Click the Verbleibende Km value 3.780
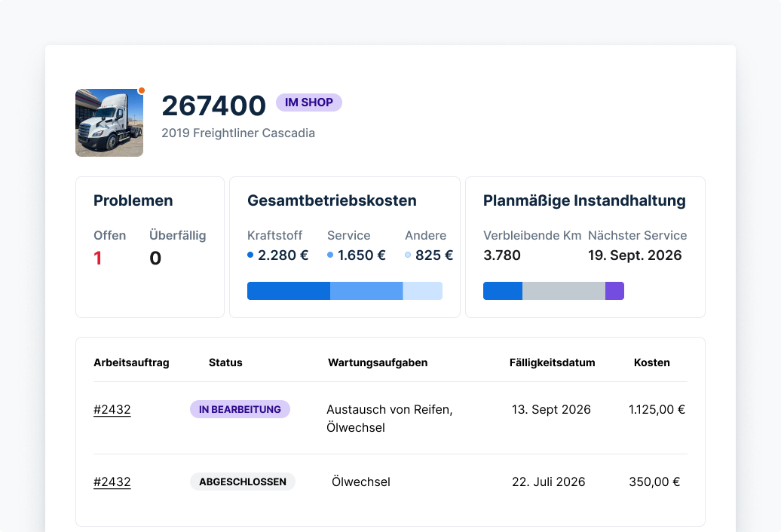Image resolution: width=781 pixels, height=532 pixels. click(x=501, y=255)
